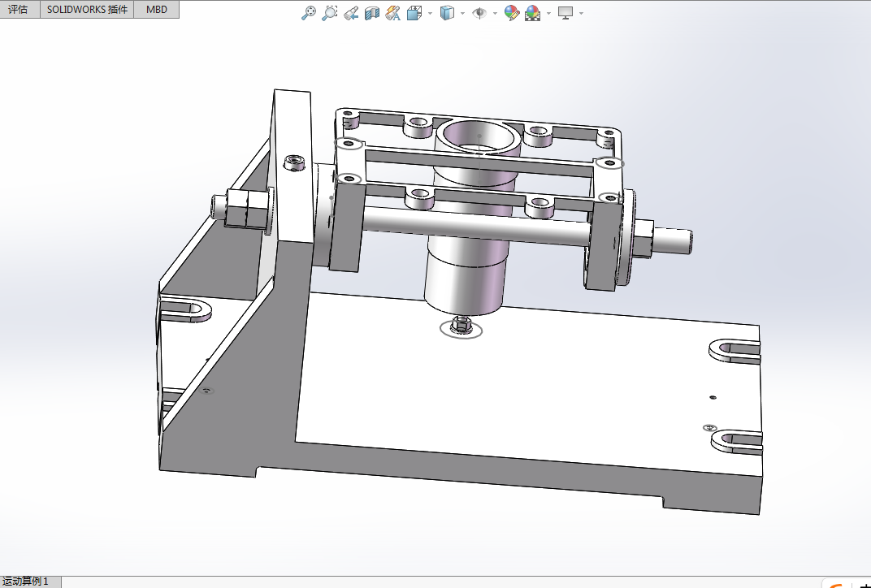
Task: Select the Zoom to Area tool
Action: tap(329, 13)
